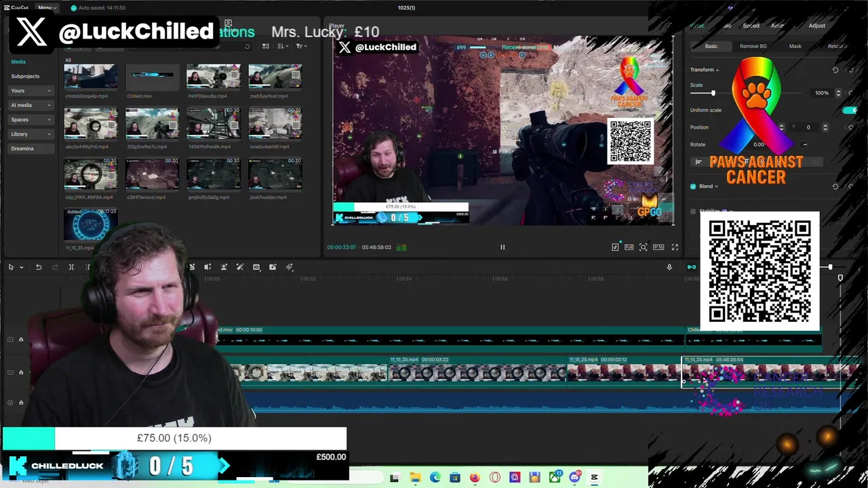The height and width of the screenshot is (488, 868).
Task: Open Subprojects in the media sidebar
Action: 25,77
